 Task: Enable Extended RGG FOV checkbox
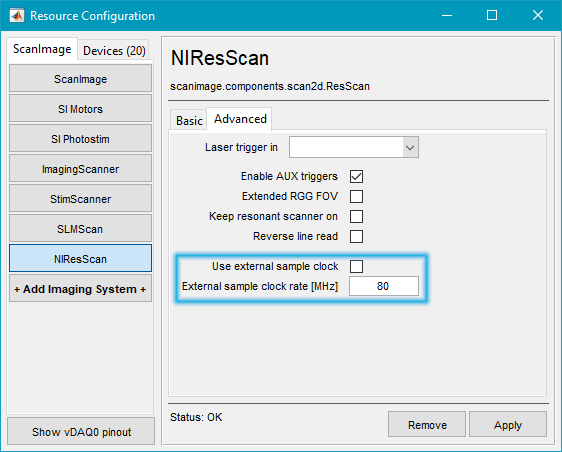coord(356,196)
